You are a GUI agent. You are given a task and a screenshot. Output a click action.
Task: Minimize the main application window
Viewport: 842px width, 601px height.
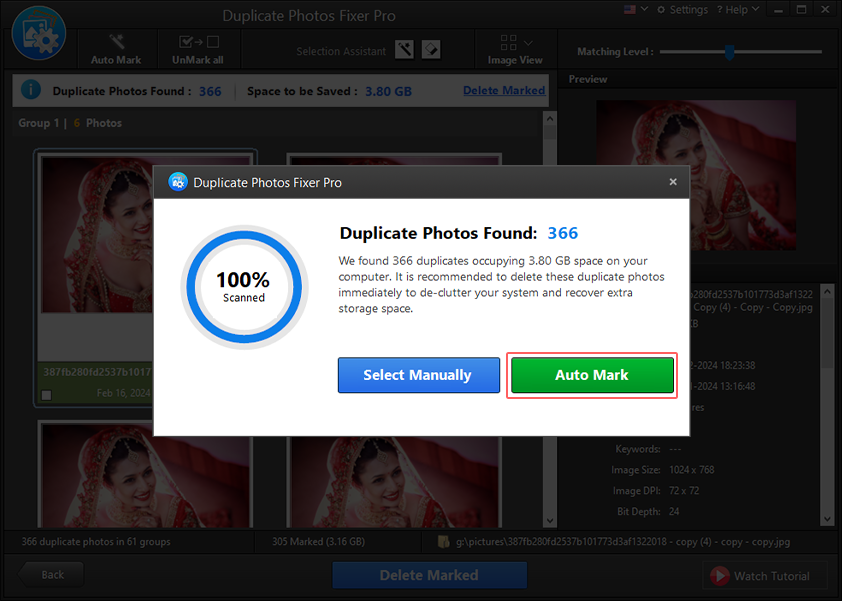pyautogui.click(x=778, y=10)
